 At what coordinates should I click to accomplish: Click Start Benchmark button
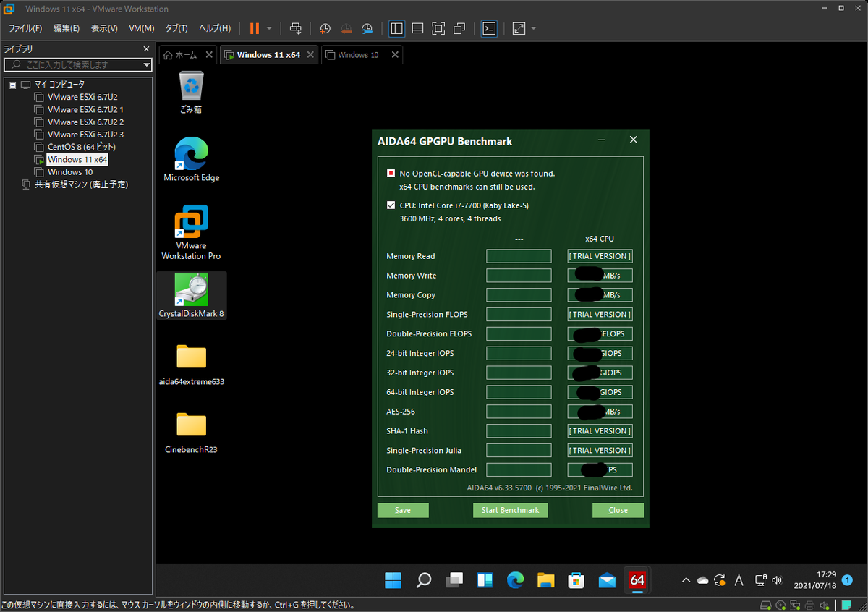click(x=511, y=510)
